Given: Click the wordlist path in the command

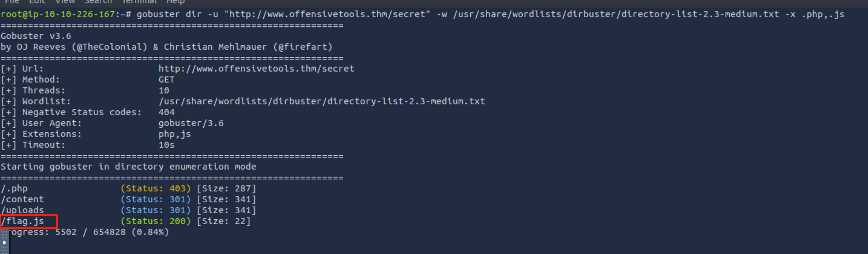Looking at the screenshot, I should point(616,14).
